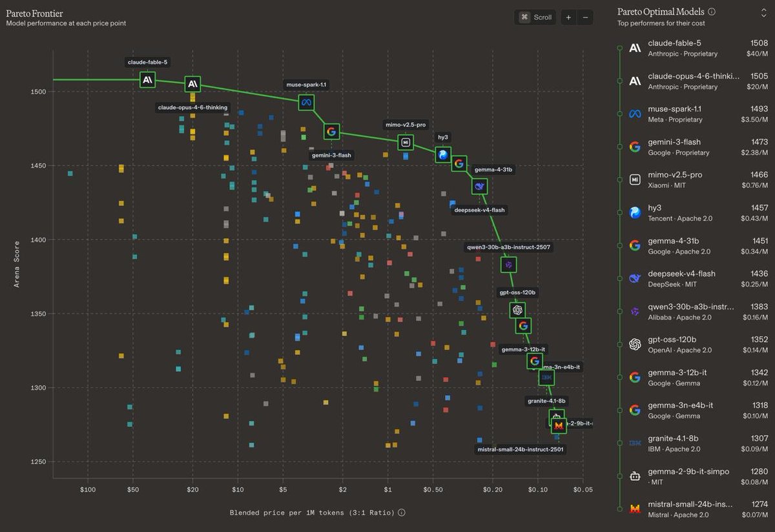Click the mimo-v2.5-pro chart label
Image resolution: width=775 pixels, height=532 pixels.
click(x=406, y=125)
